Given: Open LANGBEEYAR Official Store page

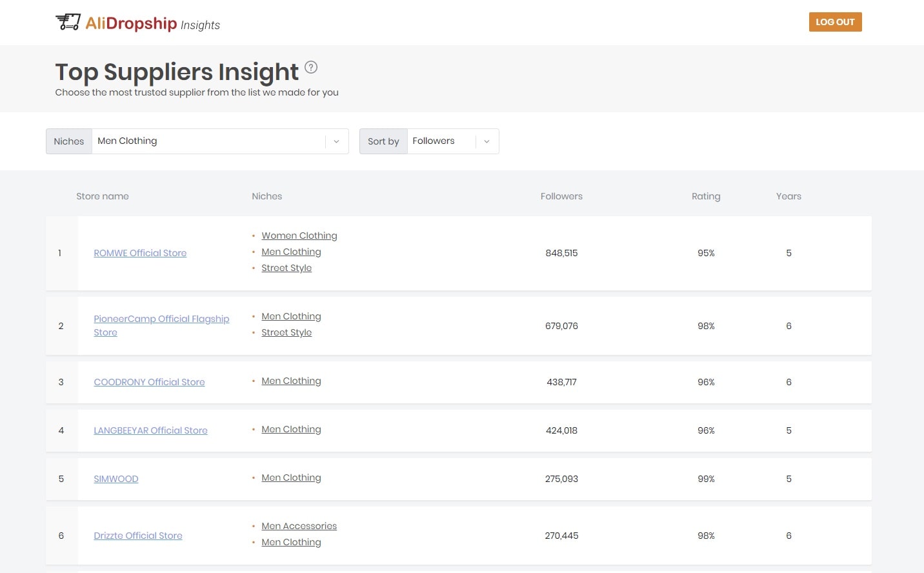Looking at the screenshot, I should [x=150, y=430].
